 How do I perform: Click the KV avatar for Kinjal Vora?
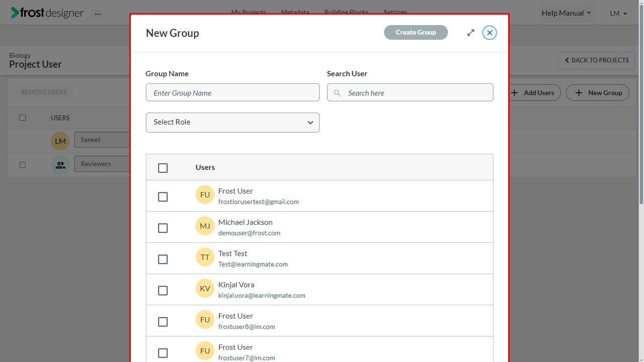pos(205,289)
